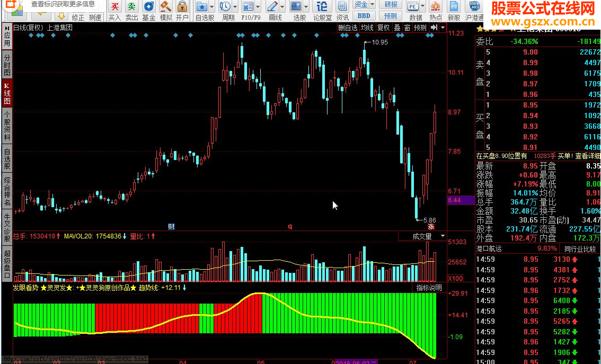Image resolution: width=601 pixels, height=364 pixels.
Task: Click sell level 5 price 9.00
Action: (x=531, y=52)
